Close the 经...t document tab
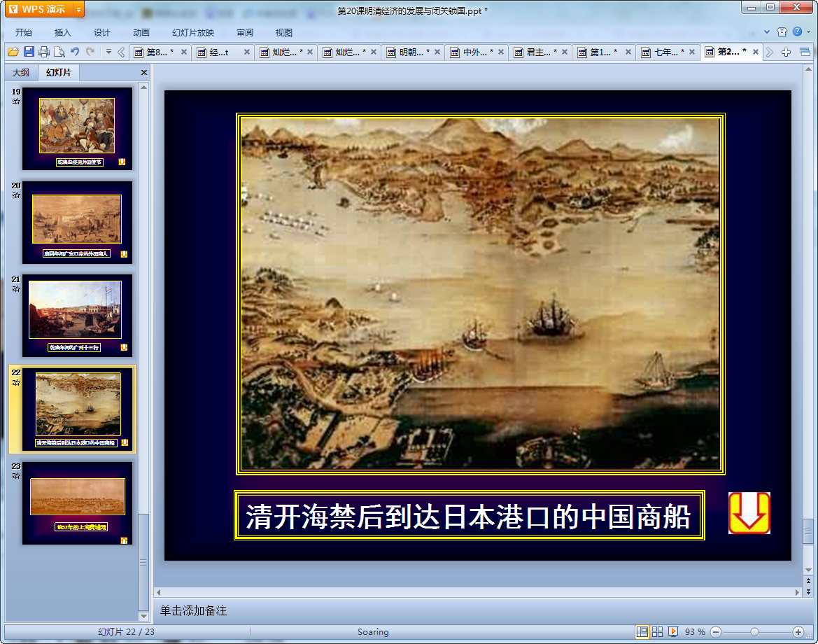The image size is (818, 644). tap(247, 52)
